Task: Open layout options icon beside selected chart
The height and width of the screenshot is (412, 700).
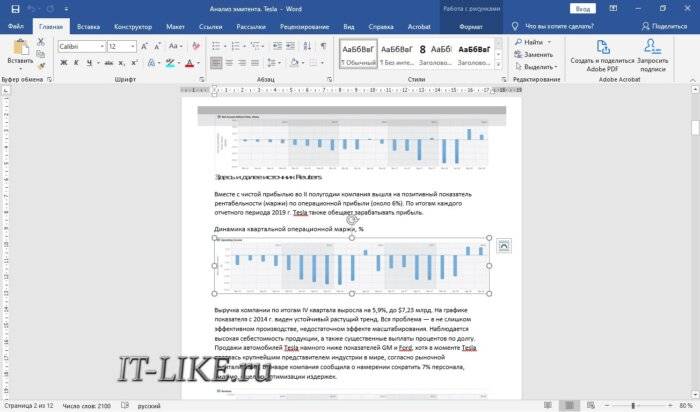Action: point(503,245)
